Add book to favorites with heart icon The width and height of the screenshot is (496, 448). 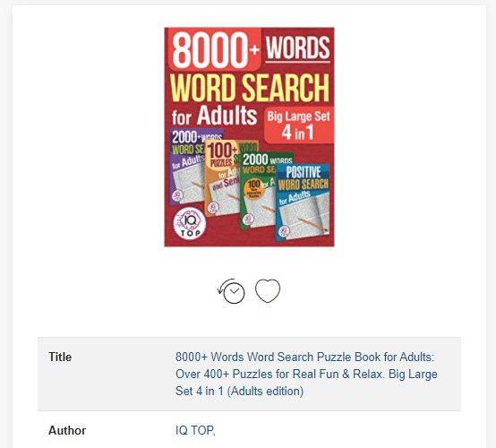click(268, 290)
